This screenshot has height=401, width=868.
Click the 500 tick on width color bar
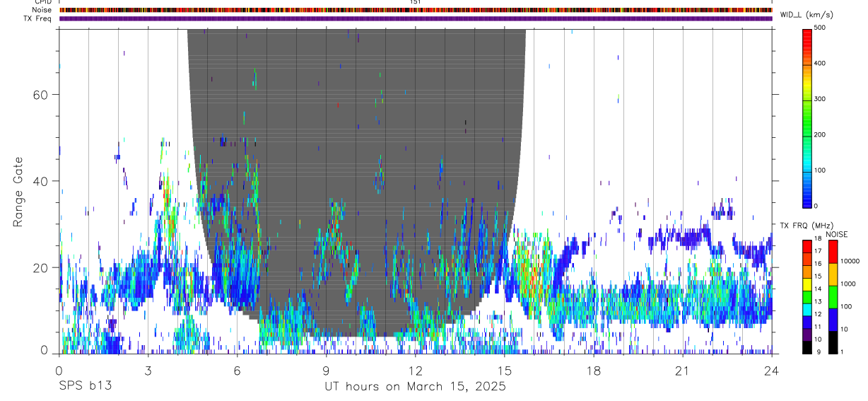(x=821, y=28)
